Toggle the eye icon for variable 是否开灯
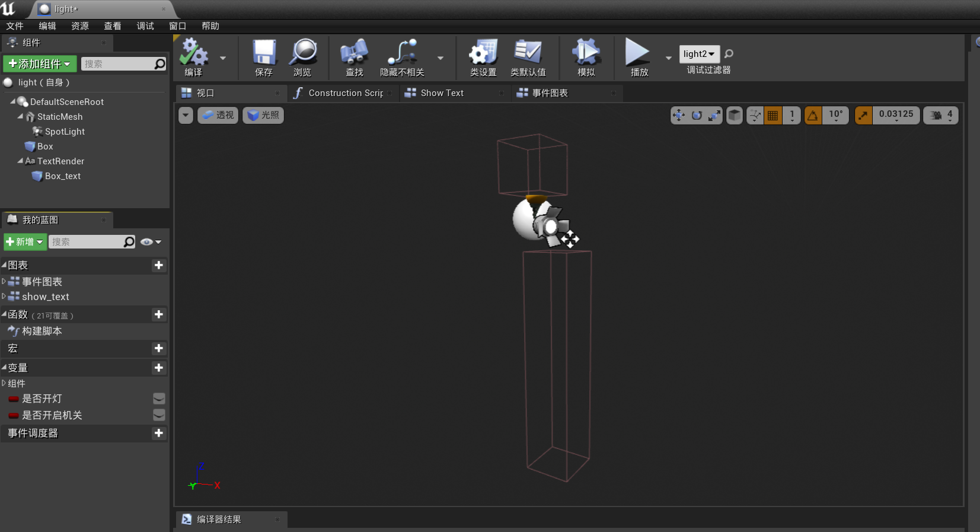980x532 pixels. coord(159,399)
